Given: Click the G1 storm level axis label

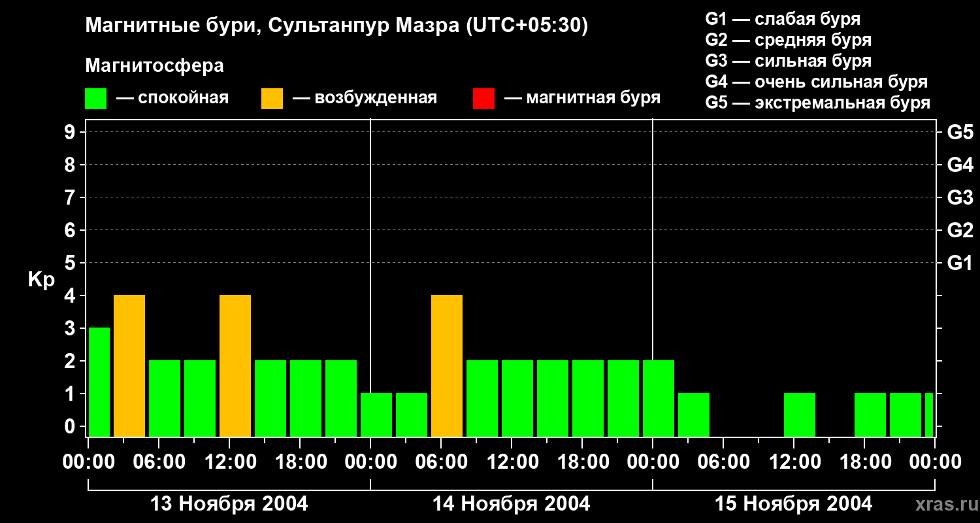Looking at the screenshot, I should point(960,263).
